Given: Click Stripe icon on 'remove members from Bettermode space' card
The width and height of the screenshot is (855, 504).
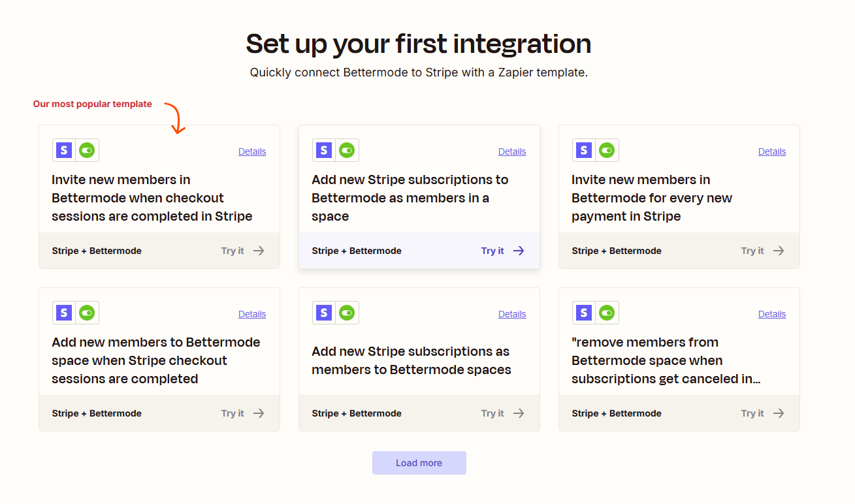Looking at the screenshot, I should [584, 313].
